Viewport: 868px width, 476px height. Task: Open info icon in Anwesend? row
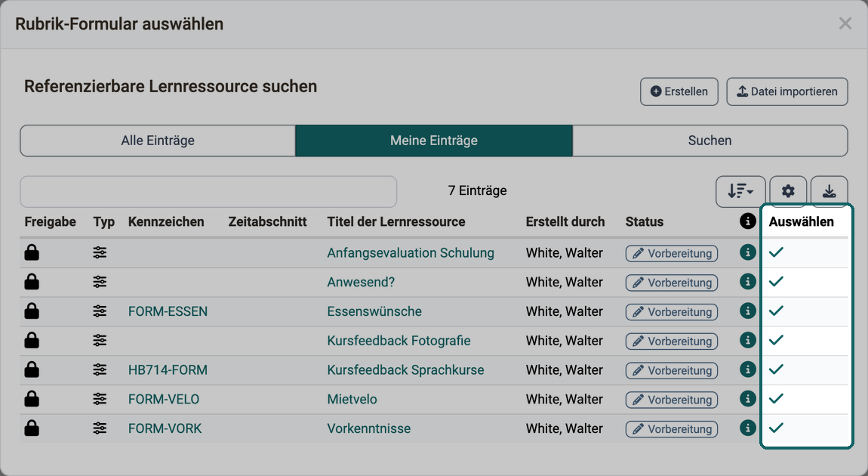(747, 282)
